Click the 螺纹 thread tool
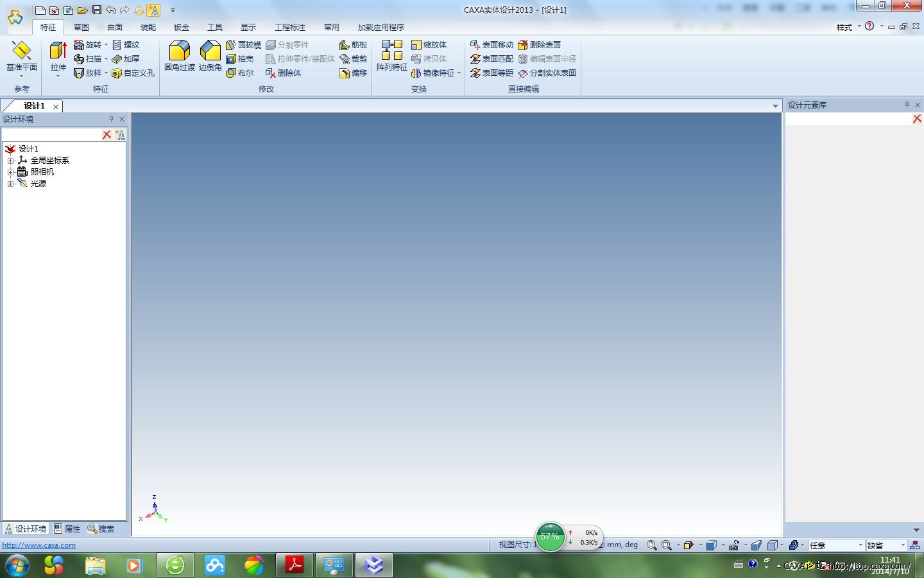Screen dimensions: 924x578 (x=126, y=45)
